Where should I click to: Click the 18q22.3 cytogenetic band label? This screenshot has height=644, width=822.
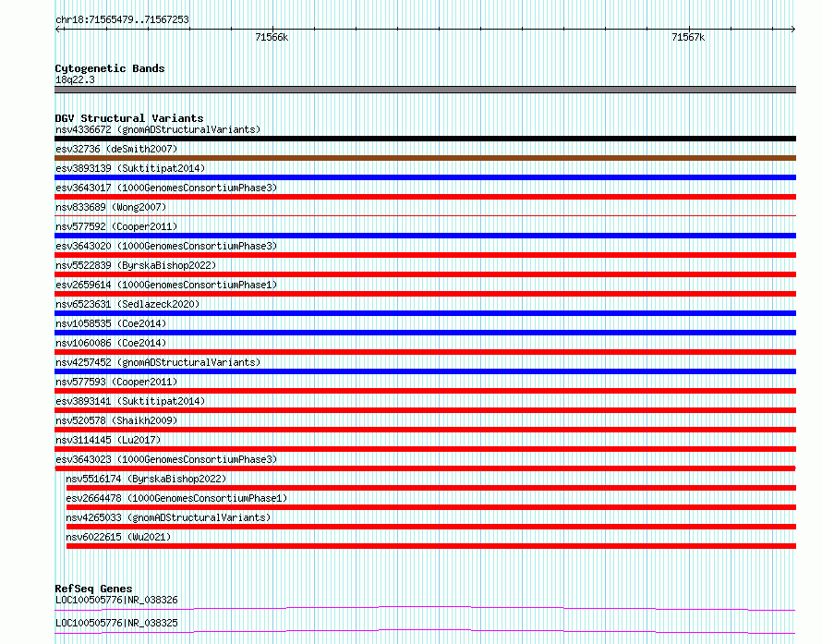[75, 79]
